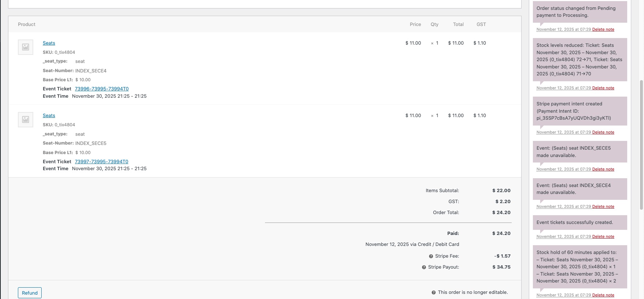Click the timestamp under the Stripe payment intent note
Viewport: 644px width, 299px height.
pyautogui.click(x=564, y=132)
